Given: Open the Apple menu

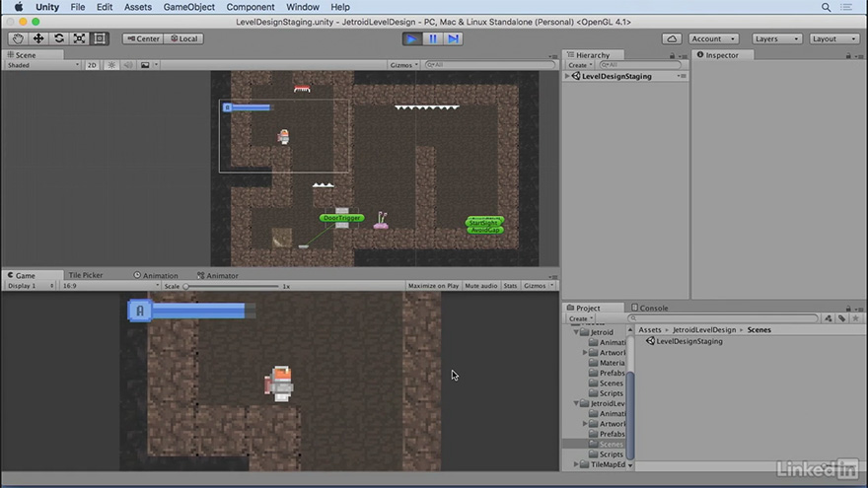Looking at the screenshot, I should coord(19,7).
